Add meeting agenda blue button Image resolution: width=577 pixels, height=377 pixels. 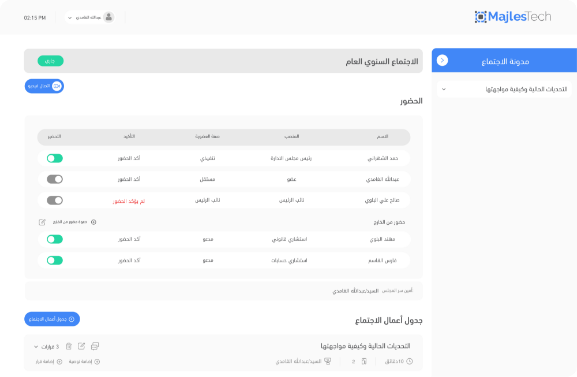pyautogui.click(x=52, y=319)
